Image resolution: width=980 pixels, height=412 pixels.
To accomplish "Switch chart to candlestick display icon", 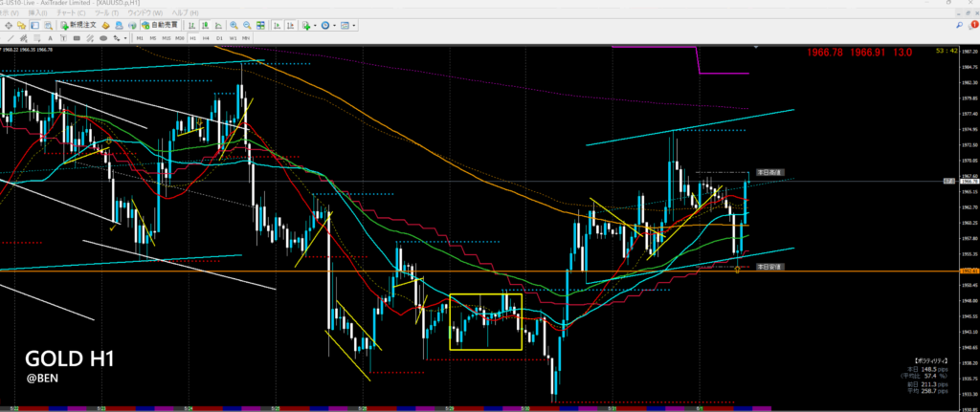I will tap(205, 25).
